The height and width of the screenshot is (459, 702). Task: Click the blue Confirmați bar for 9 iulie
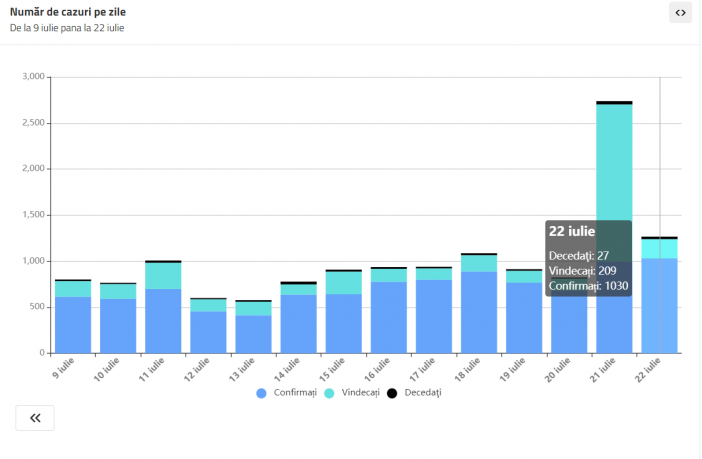tap(73, 325)
